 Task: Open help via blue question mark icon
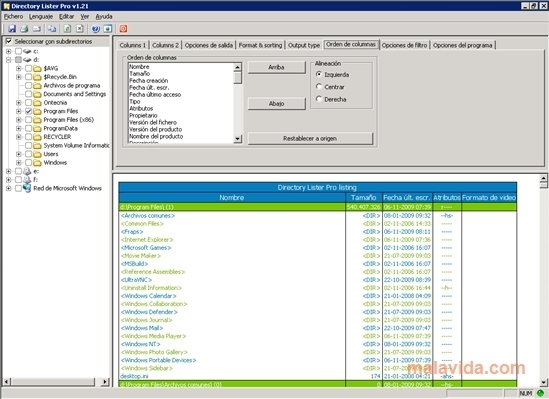pos(95,29)
